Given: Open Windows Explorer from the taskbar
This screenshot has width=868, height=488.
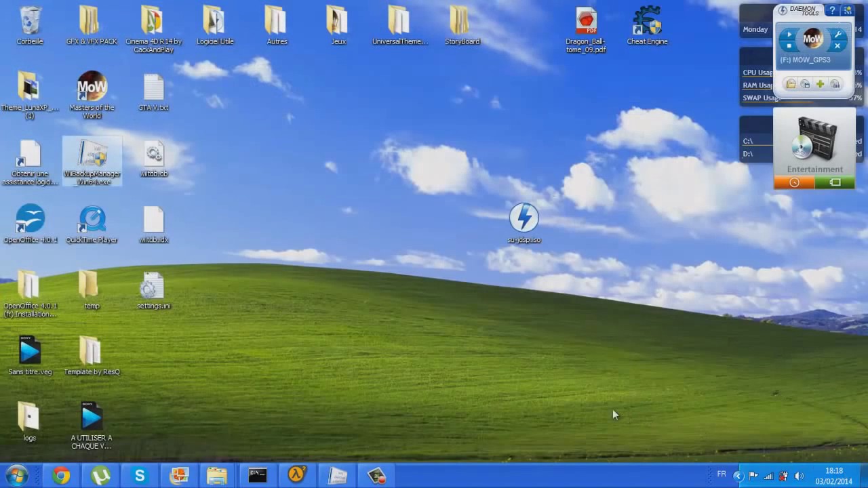Looking at the screenshot, I should [217, 476].
